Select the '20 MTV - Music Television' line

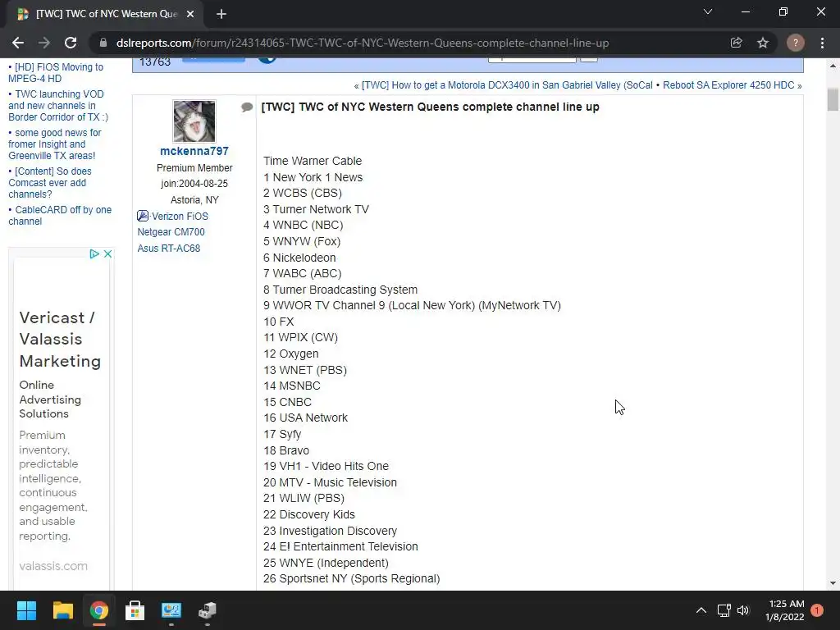pos(330,482)
